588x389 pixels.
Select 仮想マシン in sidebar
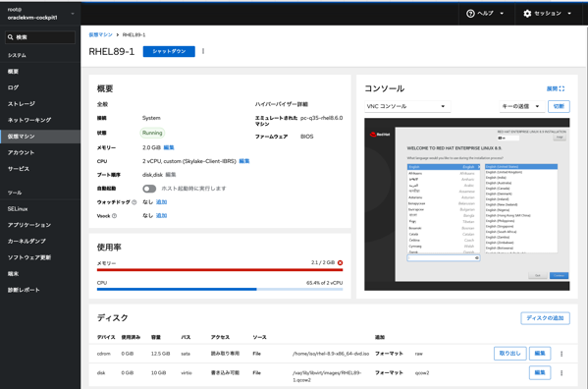pyautogui.click(x=40, y=137)
